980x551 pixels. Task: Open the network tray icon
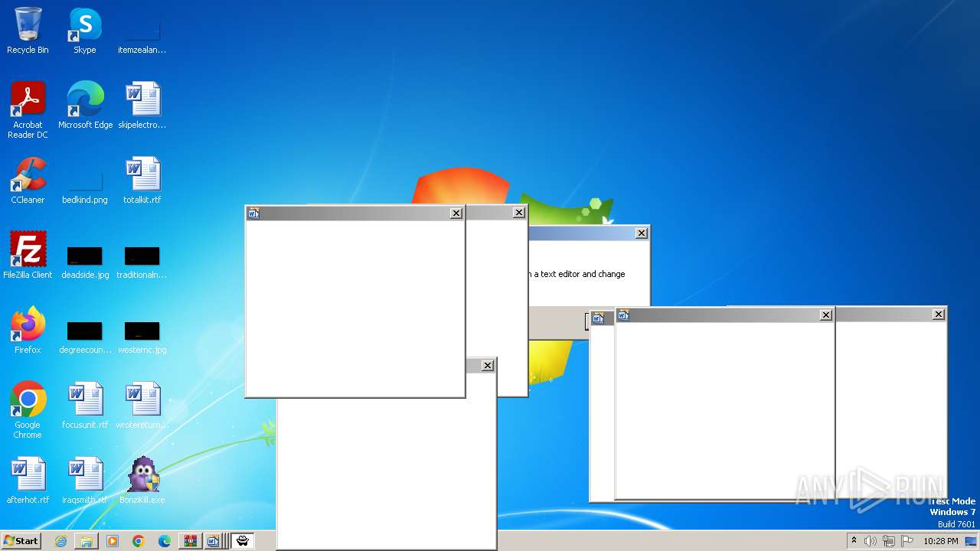(888, 541)
